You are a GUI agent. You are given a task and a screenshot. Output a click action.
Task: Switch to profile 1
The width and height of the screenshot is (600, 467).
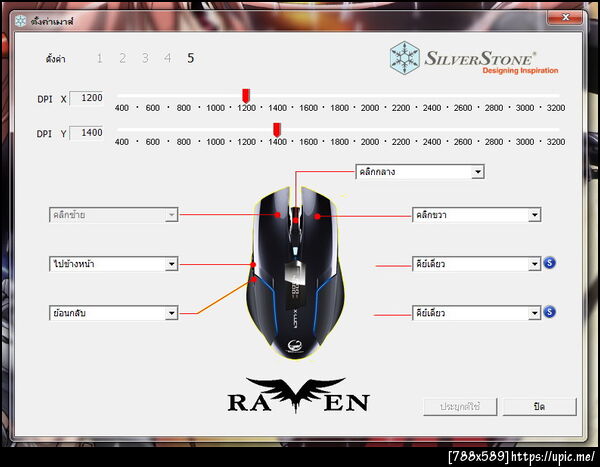[x=99, y=58]
